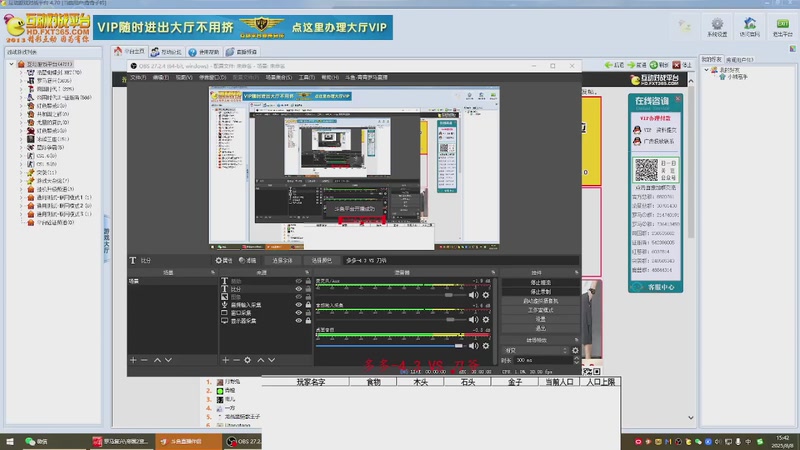The width and height of the screenshot is (800, 450).
Task: Stop page loading with red X icon
Action: (x=682, y=65)
